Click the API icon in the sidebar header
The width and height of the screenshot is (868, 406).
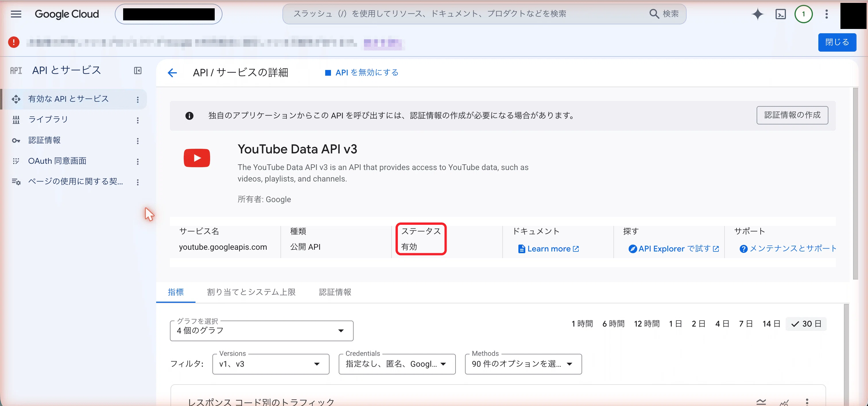16,70
